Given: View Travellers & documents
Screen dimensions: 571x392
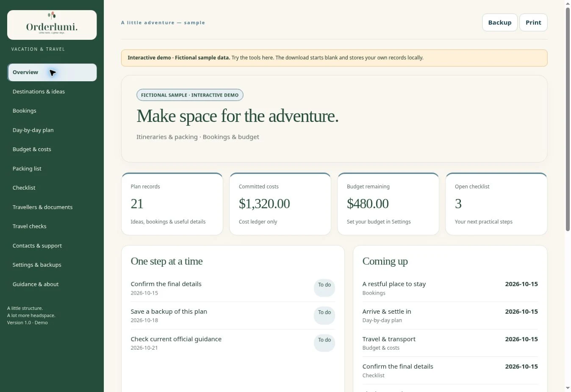Looking at the screenshot, I should [x=52, y=207].
